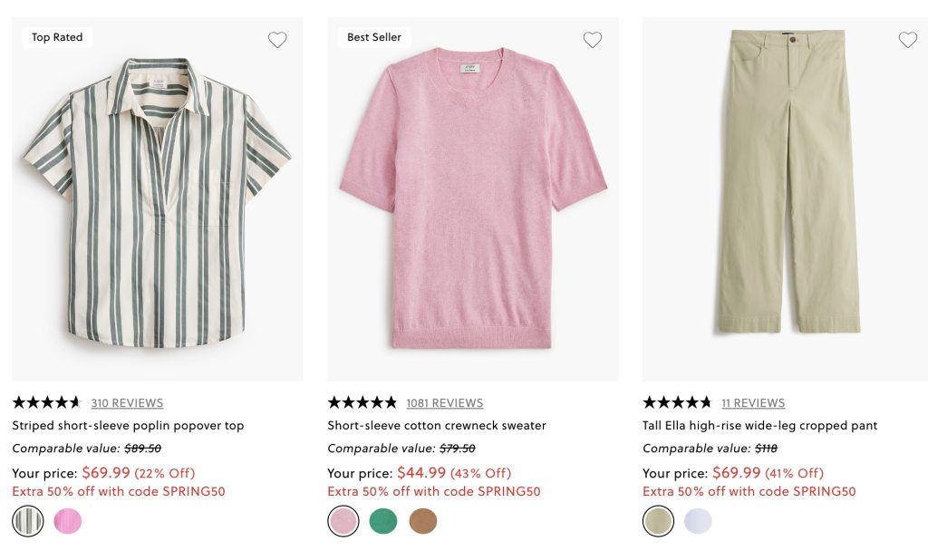Click heart icon on pink crewneck sweater
928x560 pixels.
pos(593,40)
